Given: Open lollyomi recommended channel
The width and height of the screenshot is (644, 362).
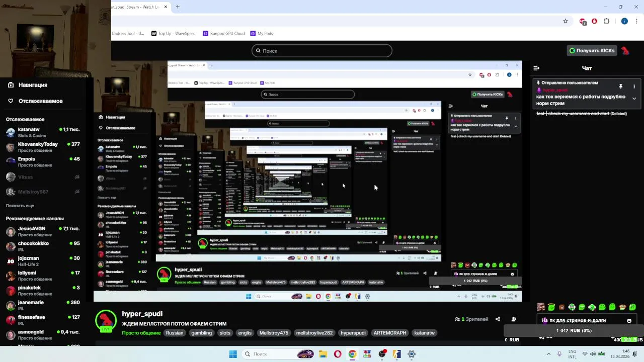Looking at the screenshot, I should 43,276.
